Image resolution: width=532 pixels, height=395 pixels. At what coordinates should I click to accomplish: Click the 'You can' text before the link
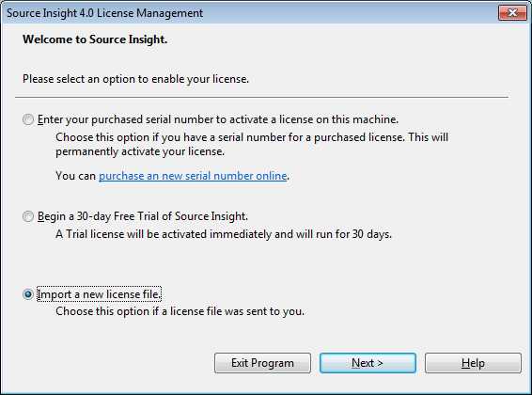[75, 176]
